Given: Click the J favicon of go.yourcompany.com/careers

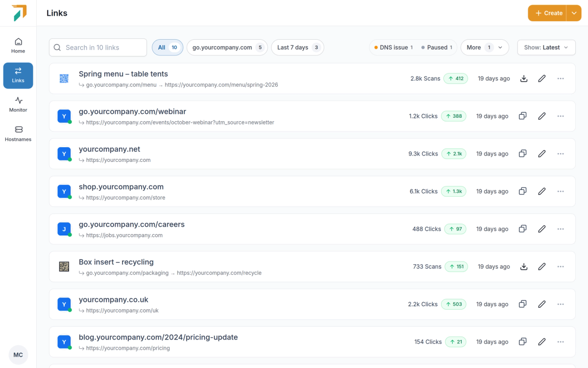Looking at the screenshot, I should (x=64, y=229).
